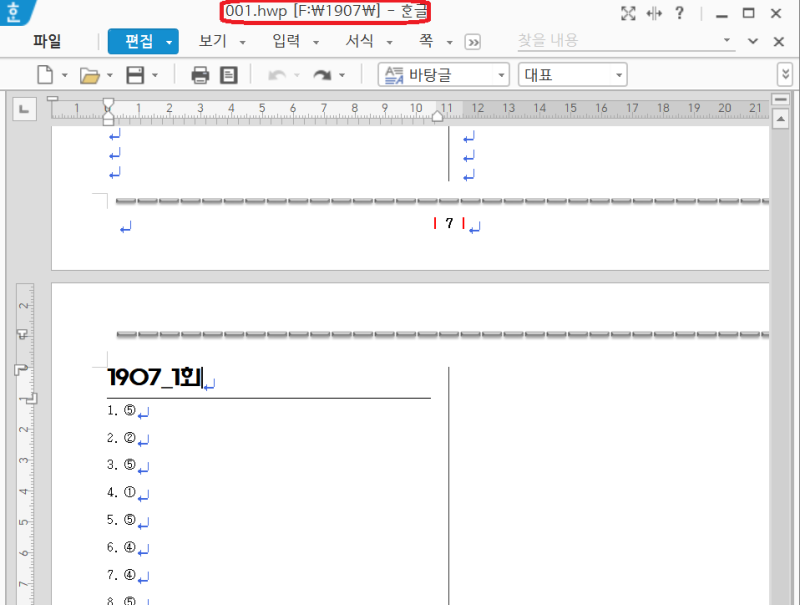Click the Help question mark icon
The height and width of the screenshot is (605, 800).
pos(679,13)
